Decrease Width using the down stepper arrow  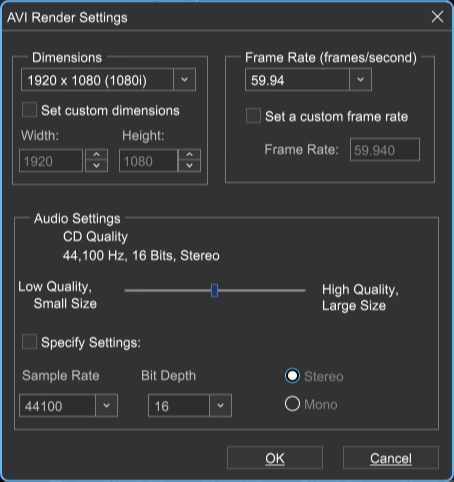coord(97,166)
